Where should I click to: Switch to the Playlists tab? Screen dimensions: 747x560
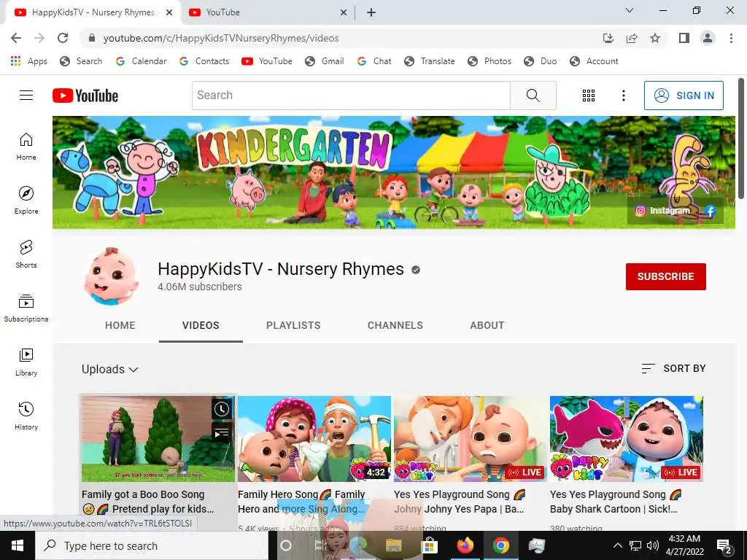[293, 325]
